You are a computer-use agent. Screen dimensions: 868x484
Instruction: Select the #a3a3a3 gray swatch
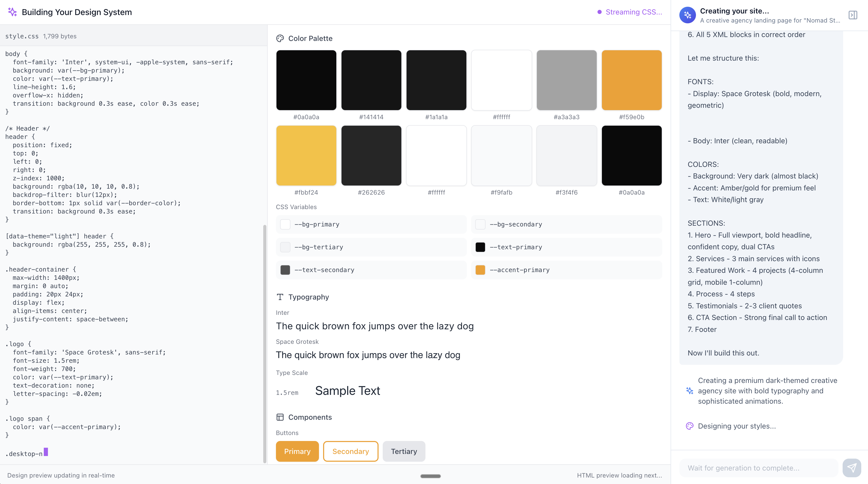tap(566, 80)
